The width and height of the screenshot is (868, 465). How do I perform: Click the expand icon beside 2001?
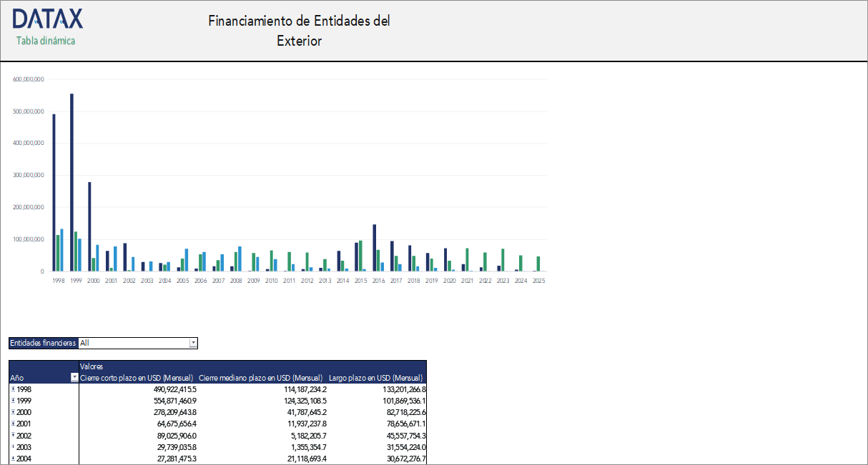[13, 424]
